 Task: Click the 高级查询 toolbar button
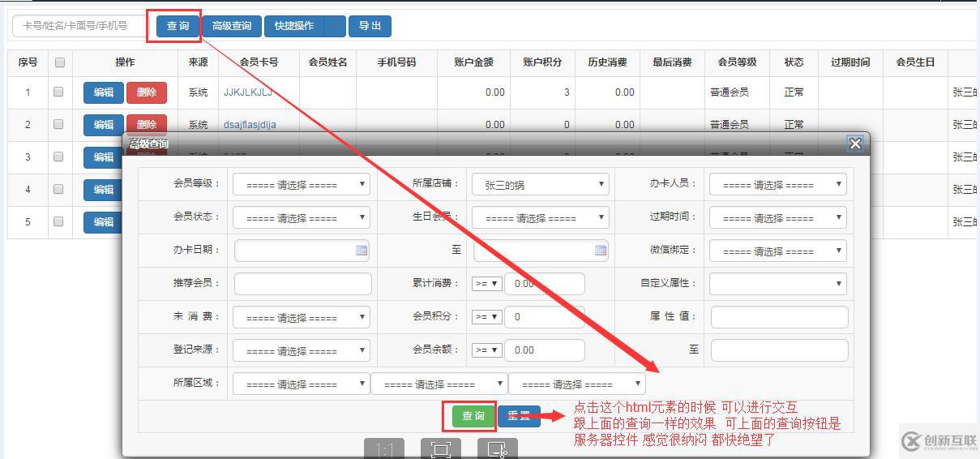click(x=232, y=26)
